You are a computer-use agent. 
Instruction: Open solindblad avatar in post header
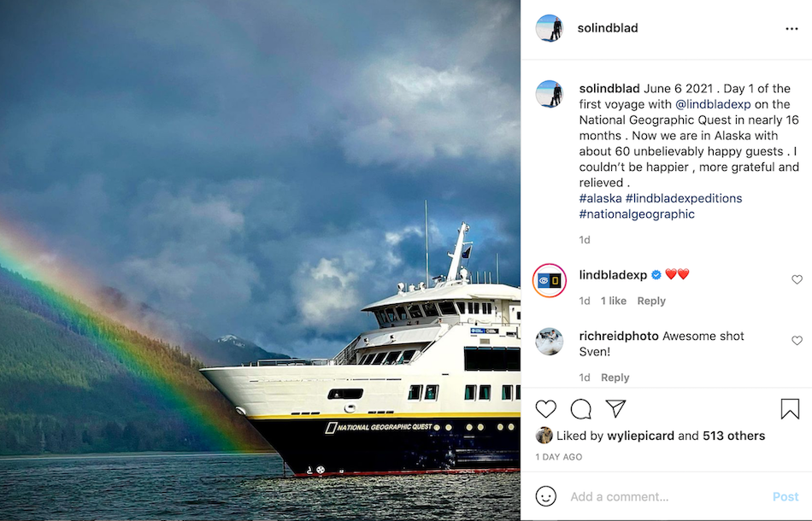[550, 28]
